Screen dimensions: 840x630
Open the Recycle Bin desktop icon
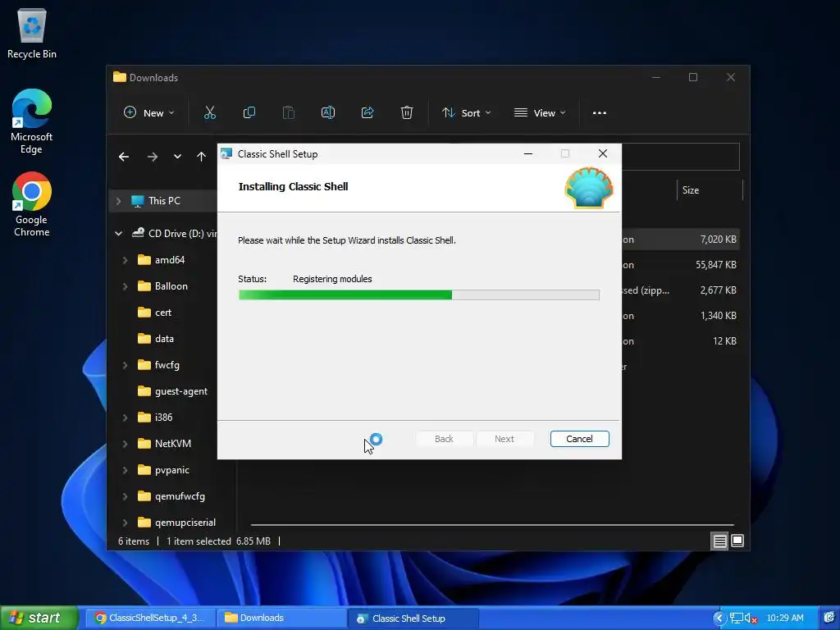[x=32, y=32]
